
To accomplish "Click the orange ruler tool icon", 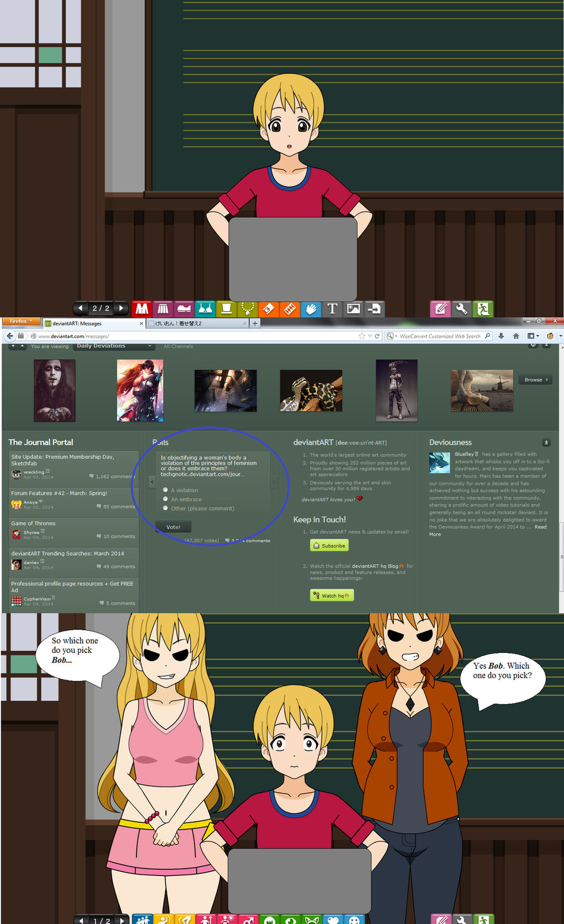I will (x=290, y=309).
